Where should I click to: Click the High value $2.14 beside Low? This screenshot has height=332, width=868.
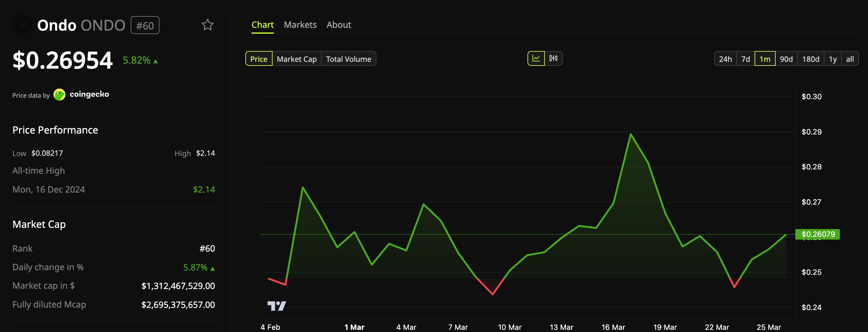205,153
